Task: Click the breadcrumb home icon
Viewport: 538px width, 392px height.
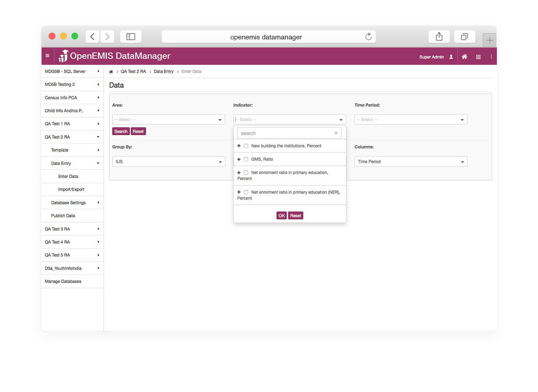Action: tap(111, 71)
